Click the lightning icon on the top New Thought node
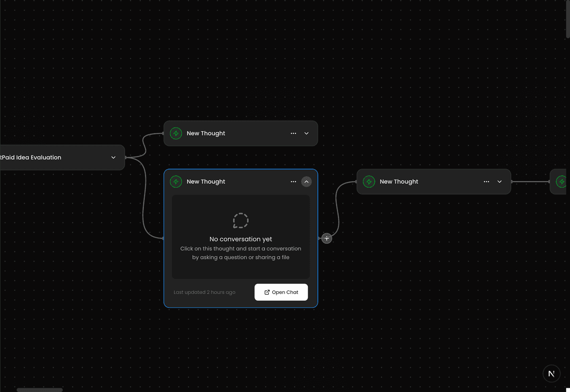This screenshot has height=392, width=570. [x=176, y=133]
